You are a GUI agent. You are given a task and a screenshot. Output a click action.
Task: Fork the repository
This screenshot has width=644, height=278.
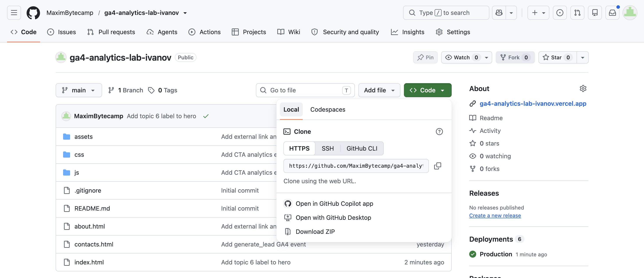515,57
